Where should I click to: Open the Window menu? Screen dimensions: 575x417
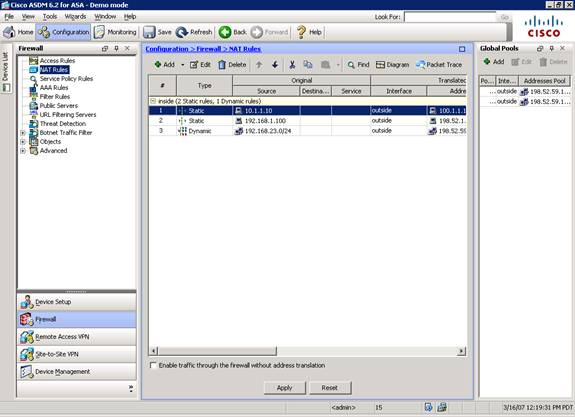(105, 17)
